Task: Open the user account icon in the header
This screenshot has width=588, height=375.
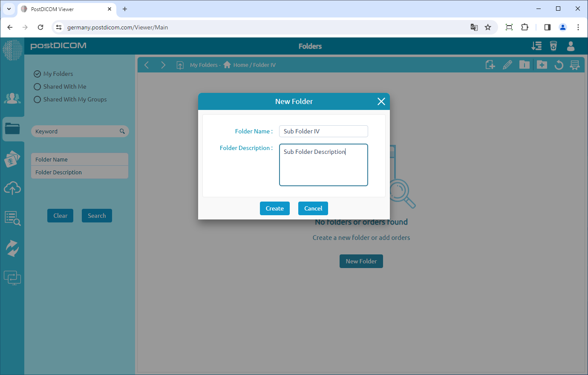Action: tap(571, 46)
